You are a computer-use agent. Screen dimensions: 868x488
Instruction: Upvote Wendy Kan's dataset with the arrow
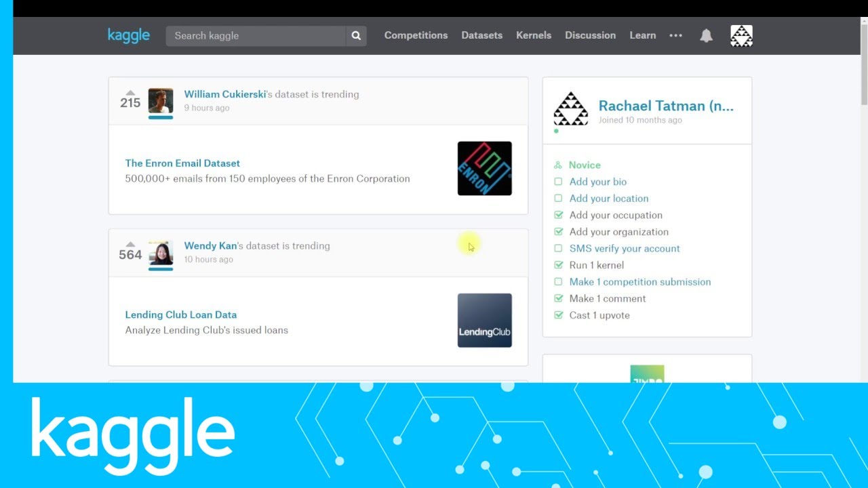(130, 245)
